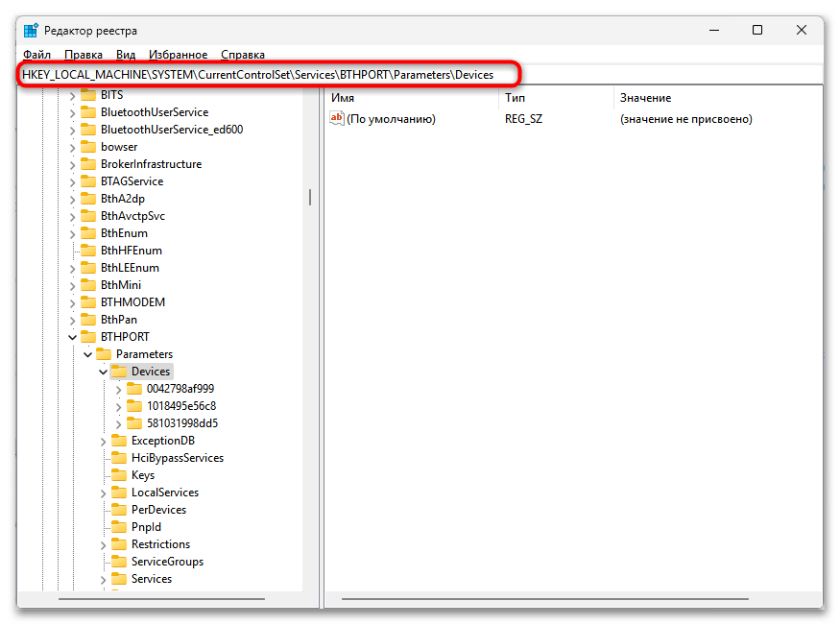Select the 1018495e56c8 key label

pos(181,406)
